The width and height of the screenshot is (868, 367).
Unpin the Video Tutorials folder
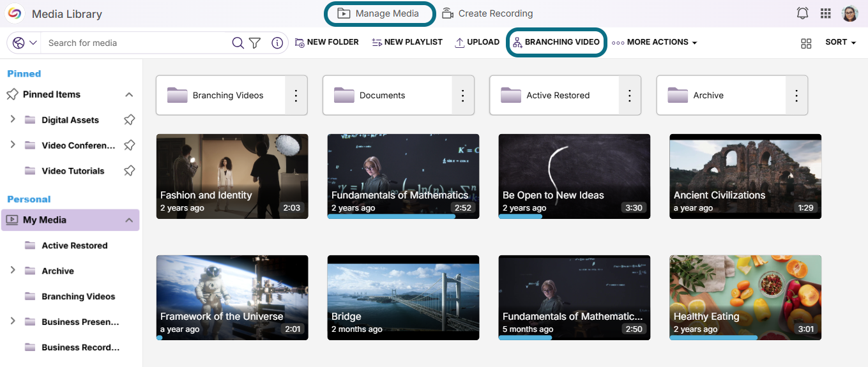click(129, 171)
